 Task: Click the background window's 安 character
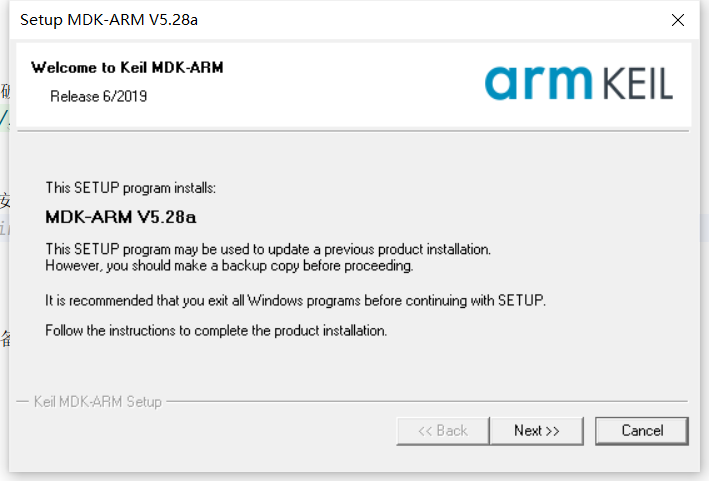[5, 197]
